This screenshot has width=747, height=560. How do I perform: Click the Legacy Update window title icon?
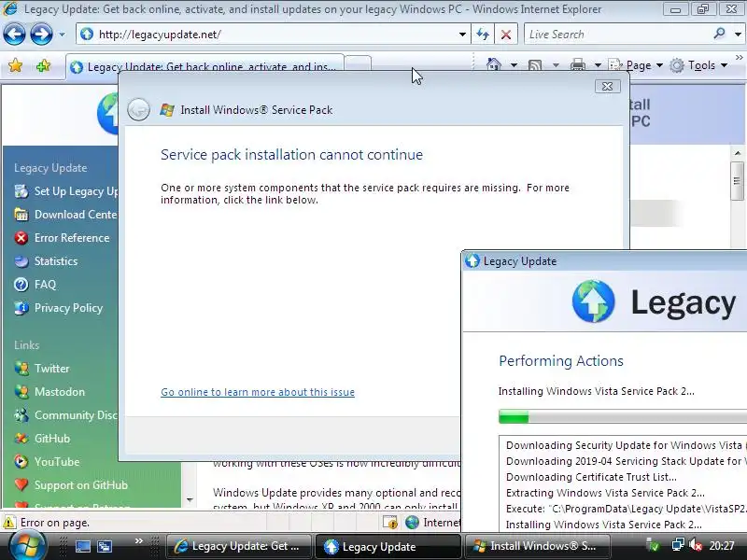[x=472, y=261]
